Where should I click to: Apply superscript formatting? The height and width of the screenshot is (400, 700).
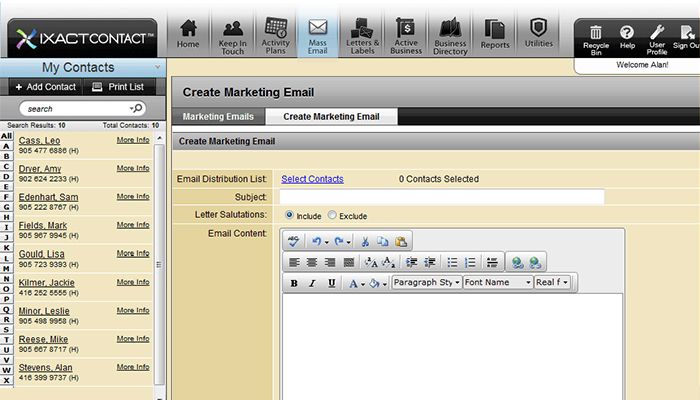[371, 262]
